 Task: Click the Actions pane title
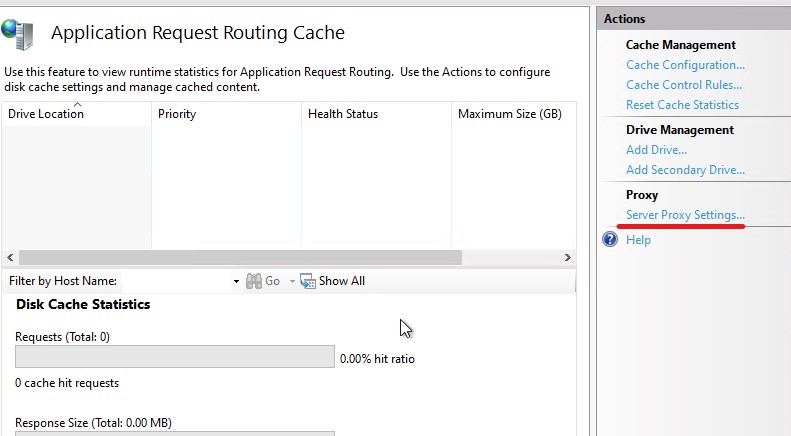click(625, 19)
